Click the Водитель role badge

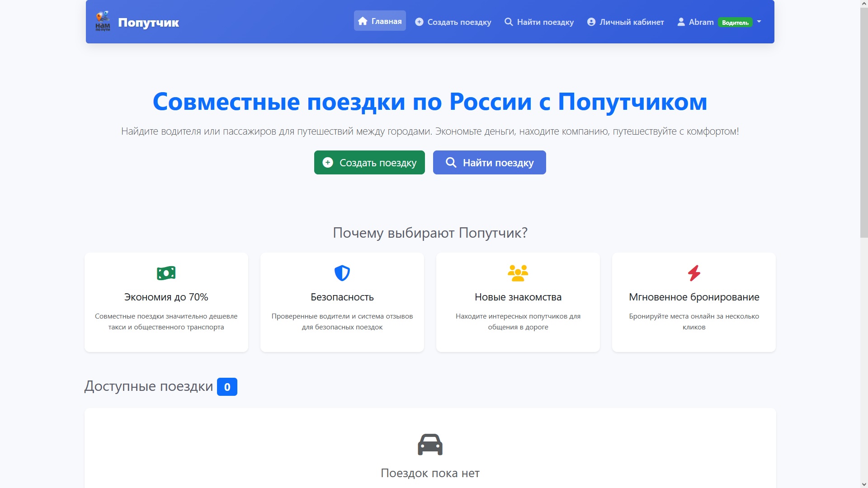tap(735, 23)
